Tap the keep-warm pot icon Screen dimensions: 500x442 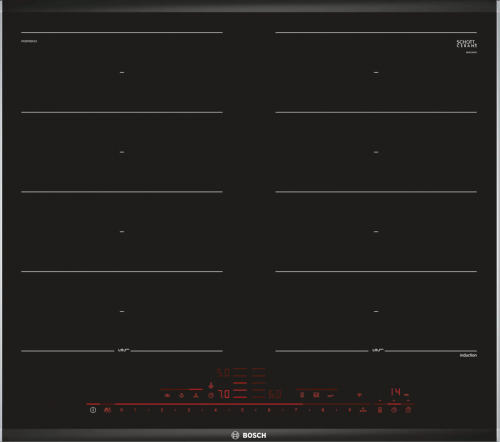tap(167, 395)
